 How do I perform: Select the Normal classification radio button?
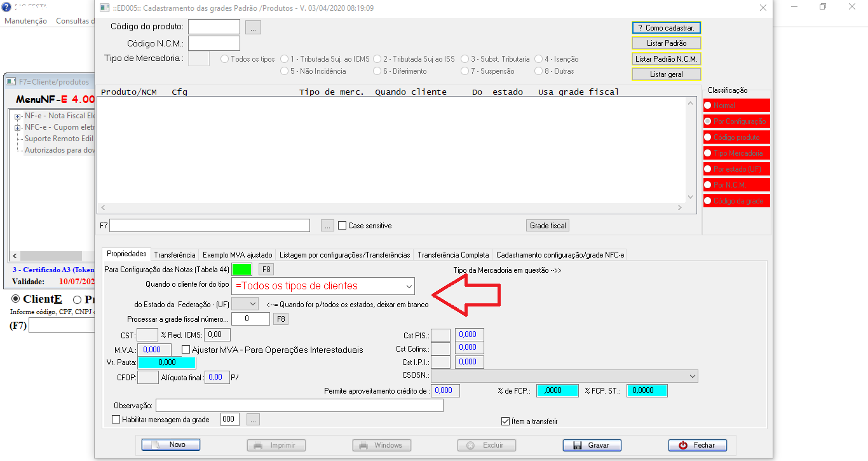tap(708, 106)
